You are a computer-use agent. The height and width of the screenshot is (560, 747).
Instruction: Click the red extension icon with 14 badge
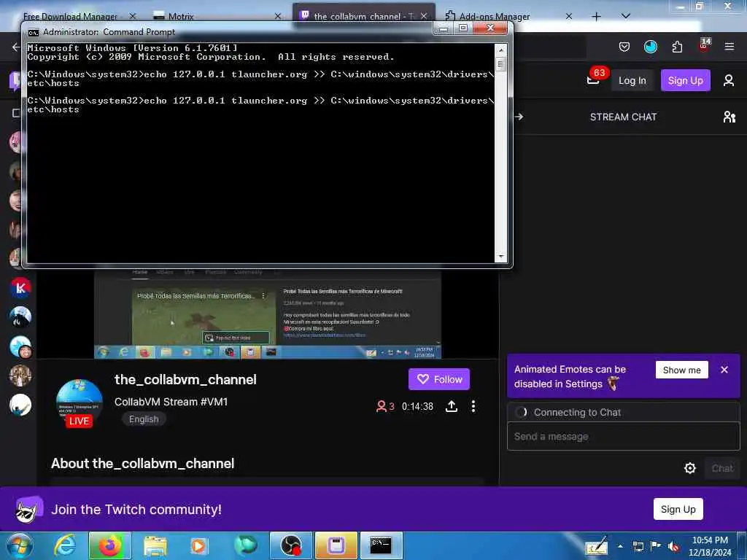[704, 45]
